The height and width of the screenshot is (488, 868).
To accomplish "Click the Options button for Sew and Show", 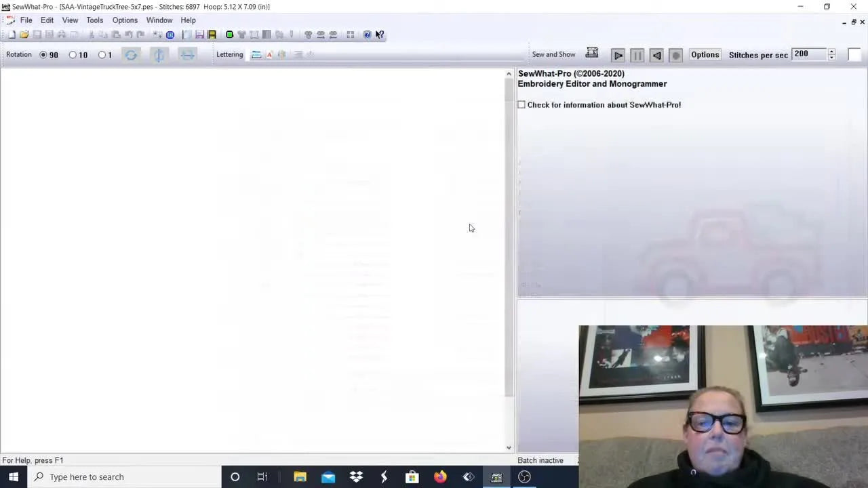I will pyautogui.click(x=705, y=55).
